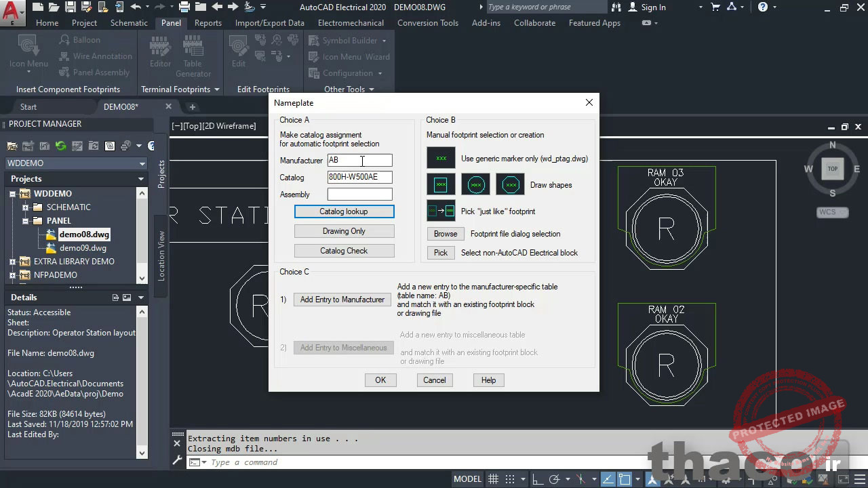This screenshot has height=488, width=868.
Task: Switch to the Reports ribbon tab
Action: [208, 22]
